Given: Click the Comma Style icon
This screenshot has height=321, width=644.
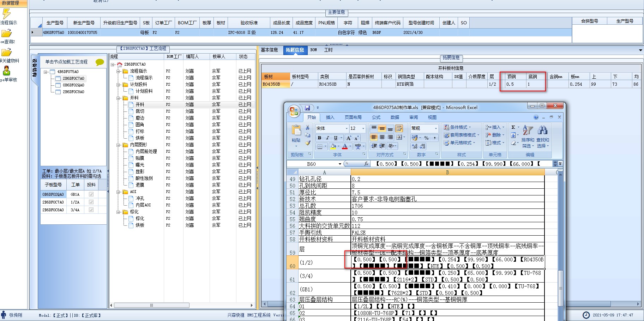Looking at the screenshot, I should tap(434, 138).
